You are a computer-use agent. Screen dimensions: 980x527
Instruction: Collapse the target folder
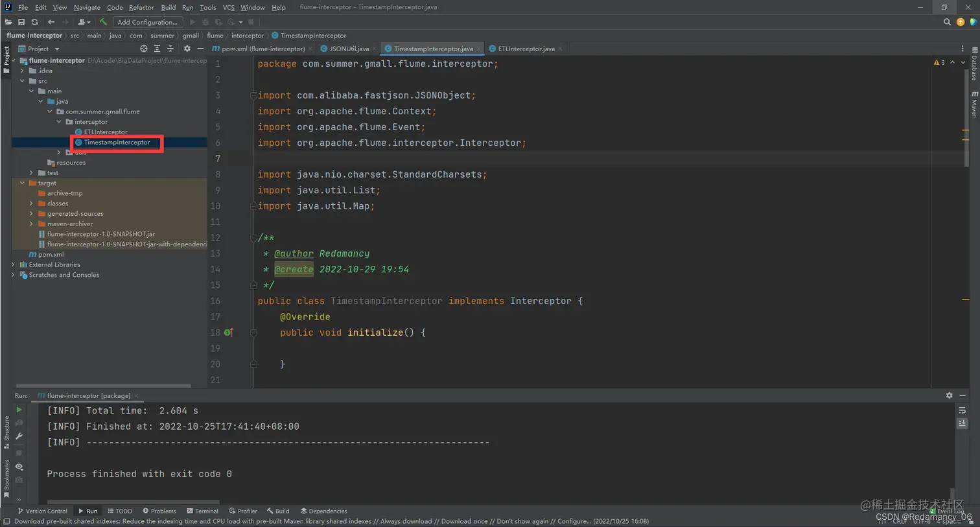point(23,183)
